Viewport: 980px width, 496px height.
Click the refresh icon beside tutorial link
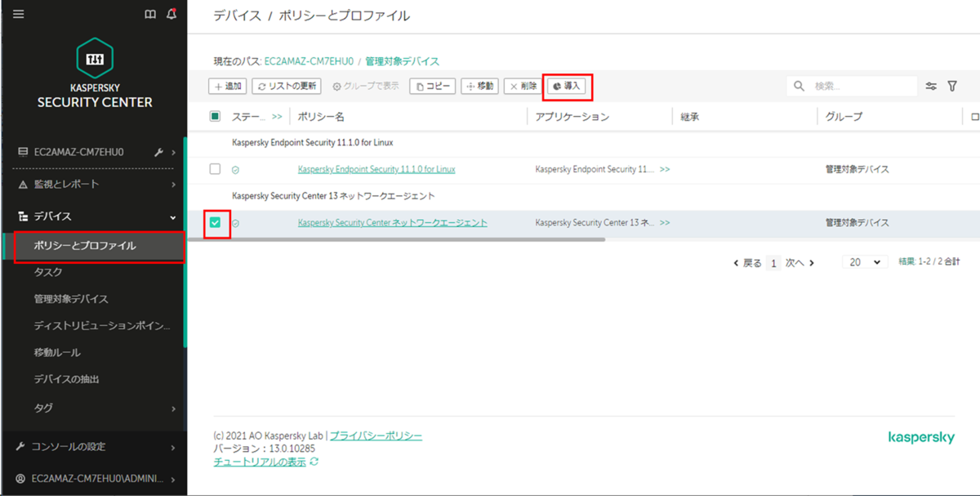point(314,462)
